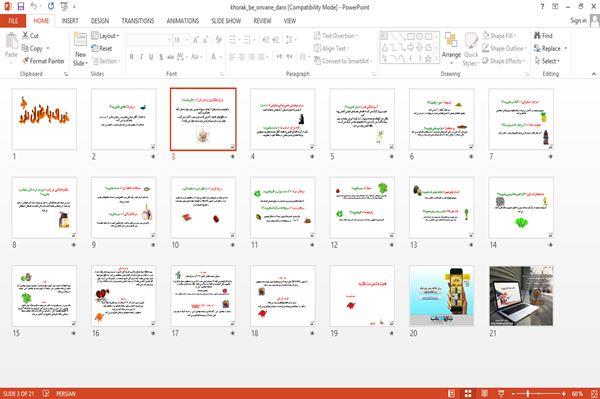Select slide 1 thumbnail
This screenshot has height=399, width=600.
point(44,119)
